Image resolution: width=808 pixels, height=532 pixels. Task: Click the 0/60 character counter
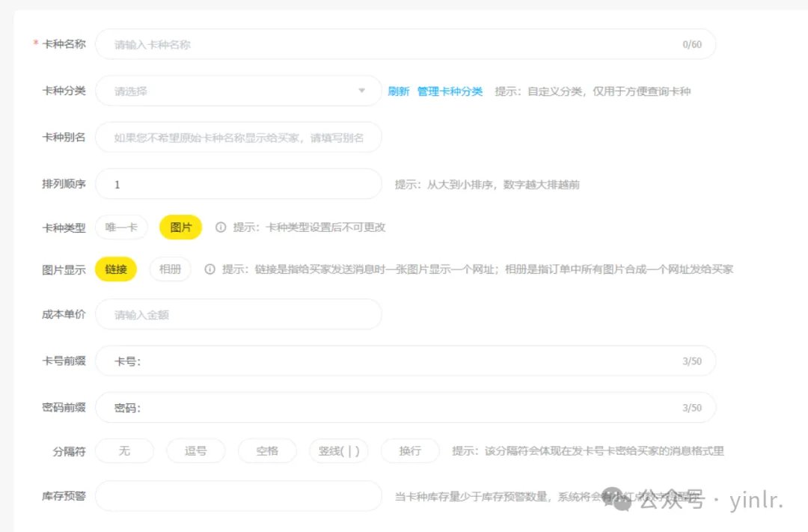(692, 44)
